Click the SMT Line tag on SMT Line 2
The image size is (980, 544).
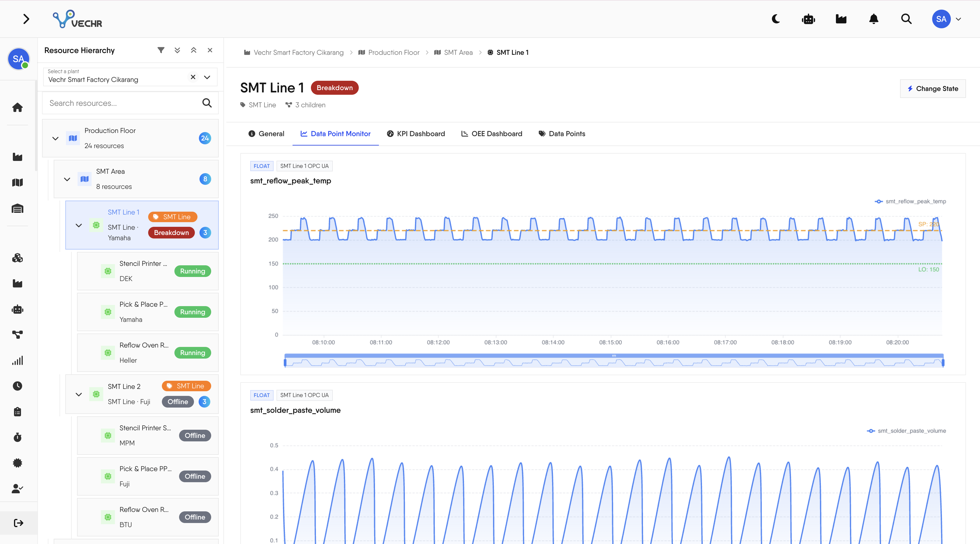[x=186, y=386]
